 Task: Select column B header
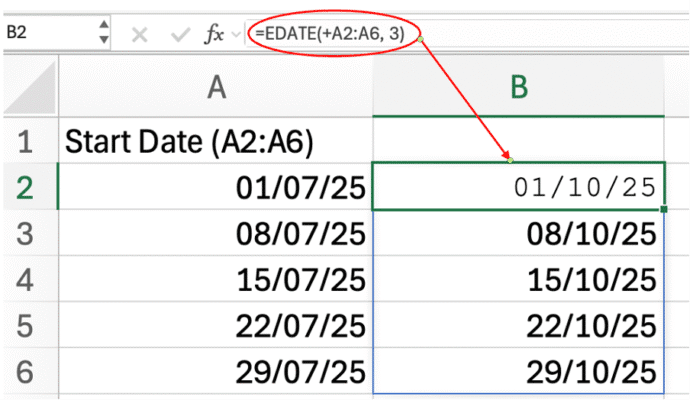(x=519, y=88)
